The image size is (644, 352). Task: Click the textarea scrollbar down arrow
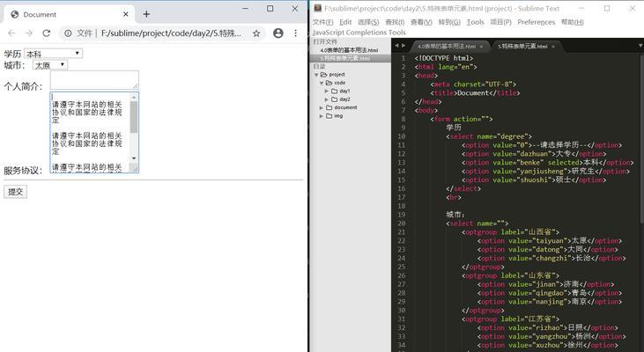134,158
